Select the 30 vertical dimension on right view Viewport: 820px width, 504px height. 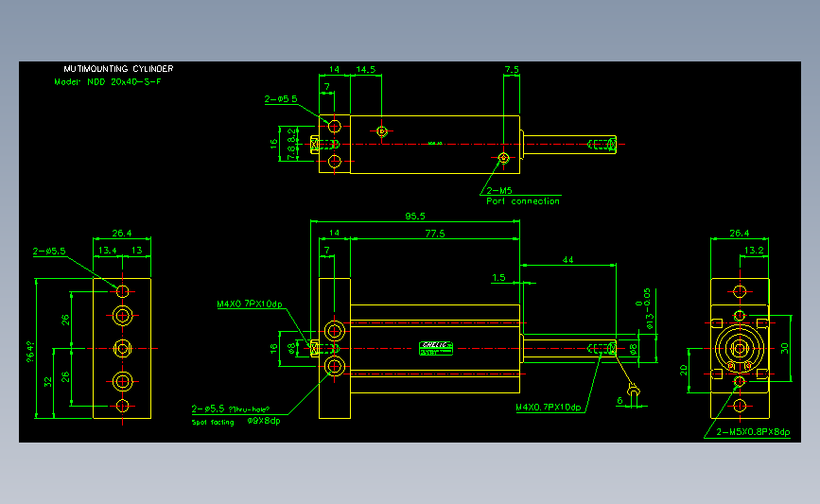click(784, 348)
